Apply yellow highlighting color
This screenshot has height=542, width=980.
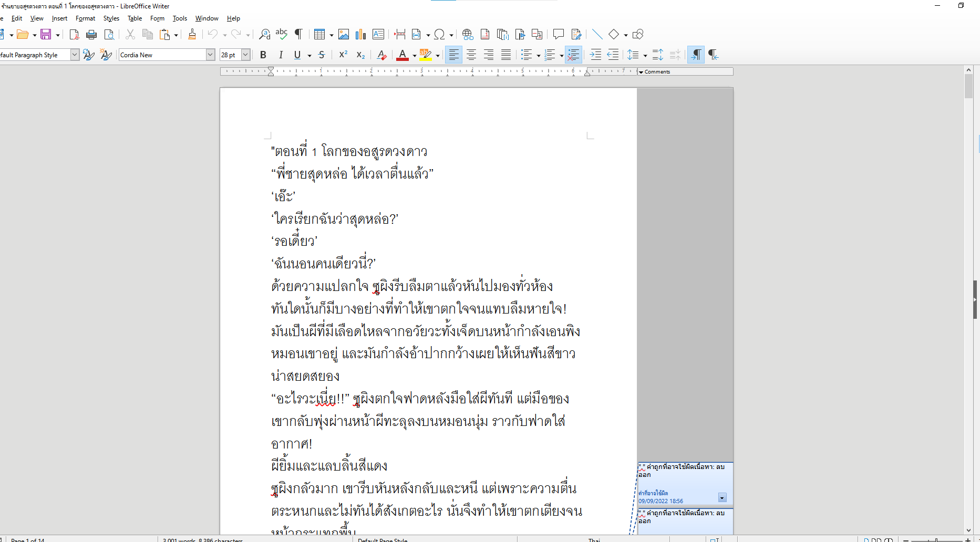pos(426,55)
